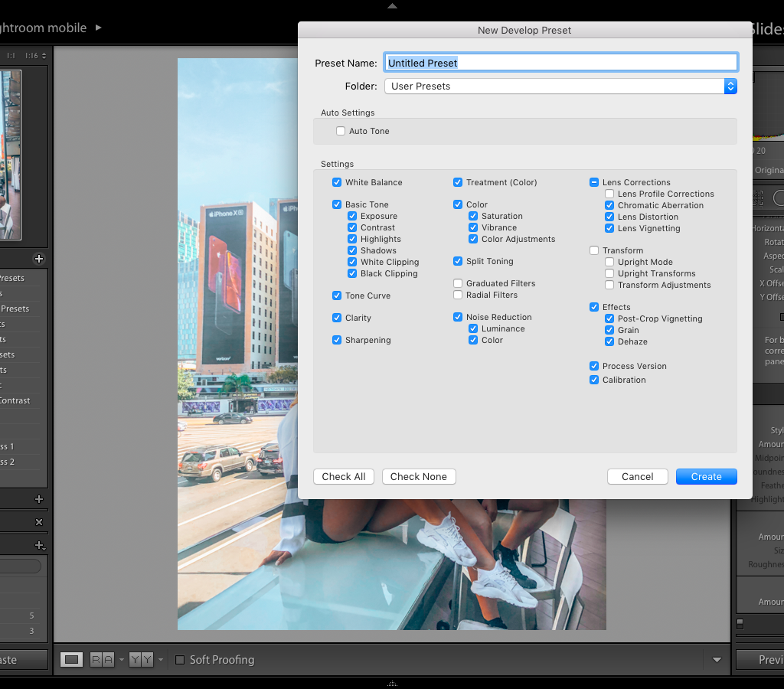
Task: Open the dropdown next to the Compare view icon
Action: pos(122,659)
